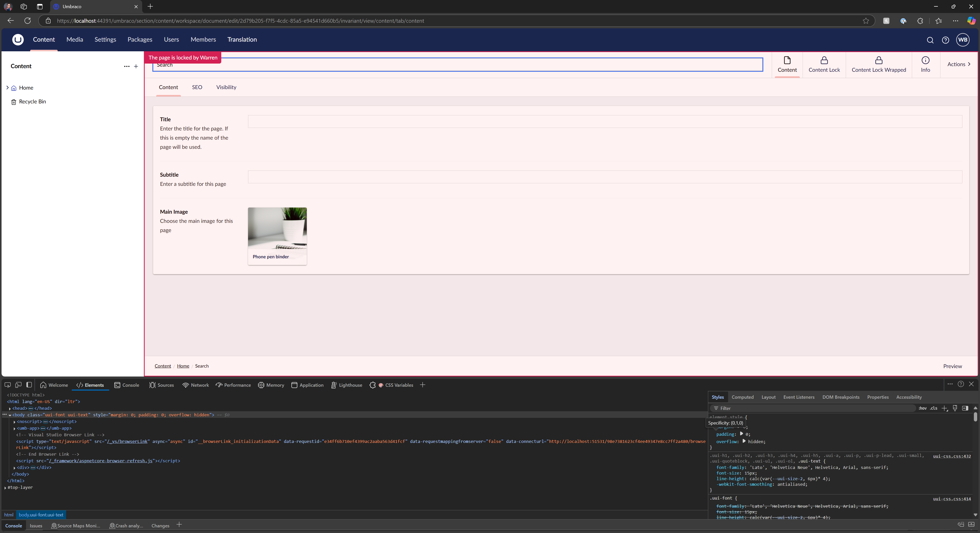Click the Styles Filter input
The image size is (980, 533).
click(x=813, y=408)
